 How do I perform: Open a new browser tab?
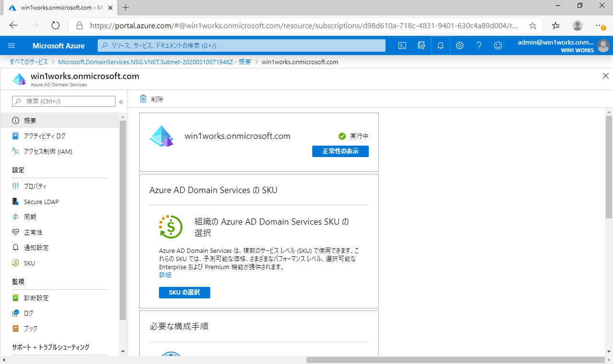126,8
